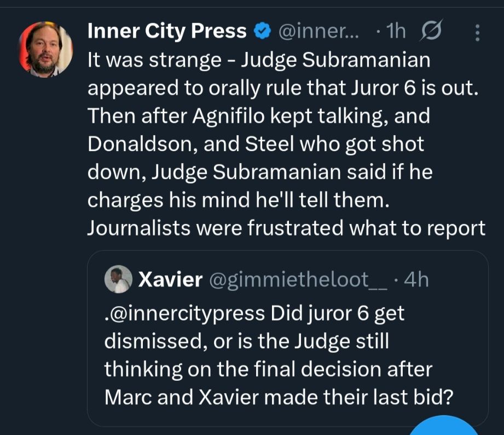The image size is (504, 435).
Task: Open Inner City Press profile picture
Action: 46,50
